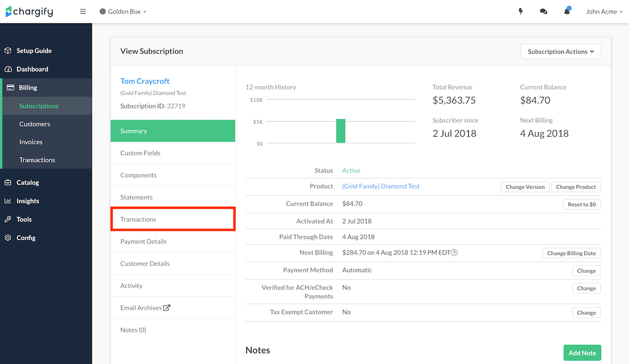The width and height of the screenshot is (629, 364).
Task: Switch to subscription Transactions tab
Action: 173,219
